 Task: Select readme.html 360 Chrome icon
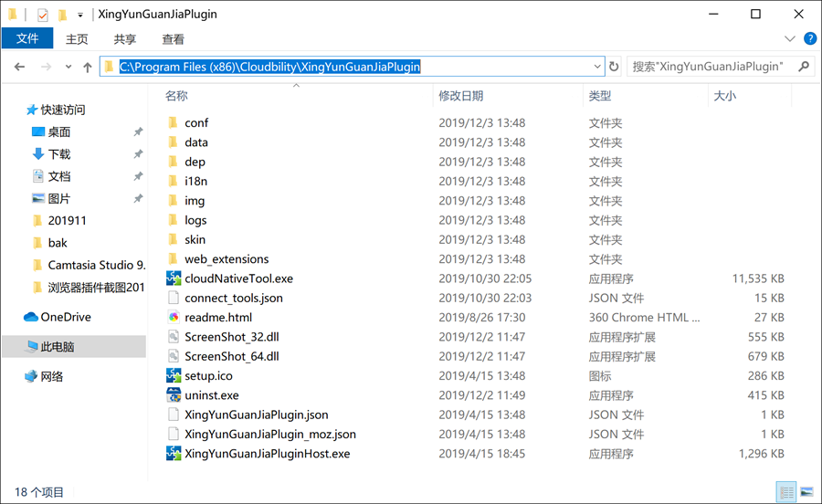click(x=174, y=317)
